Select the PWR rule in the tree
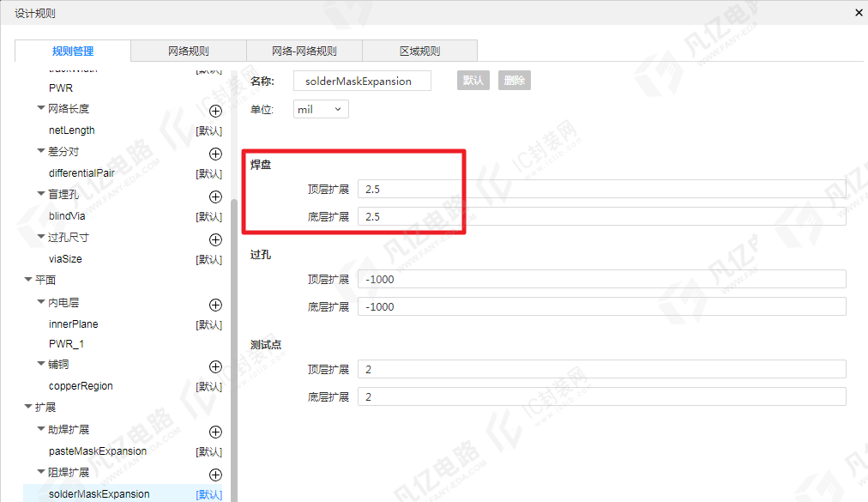868x502 pixels. point(61,88)
